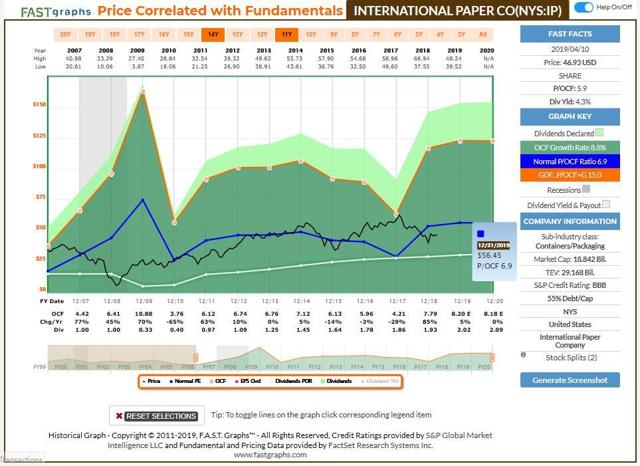
Task: Click the $56.45 tooltip value
Action: coord(489,255)
